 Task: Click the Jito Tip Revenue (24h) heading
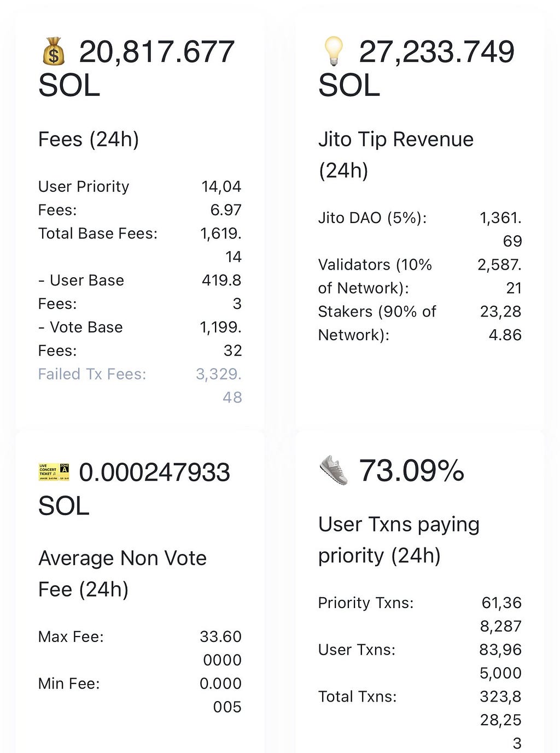point(396,155)
